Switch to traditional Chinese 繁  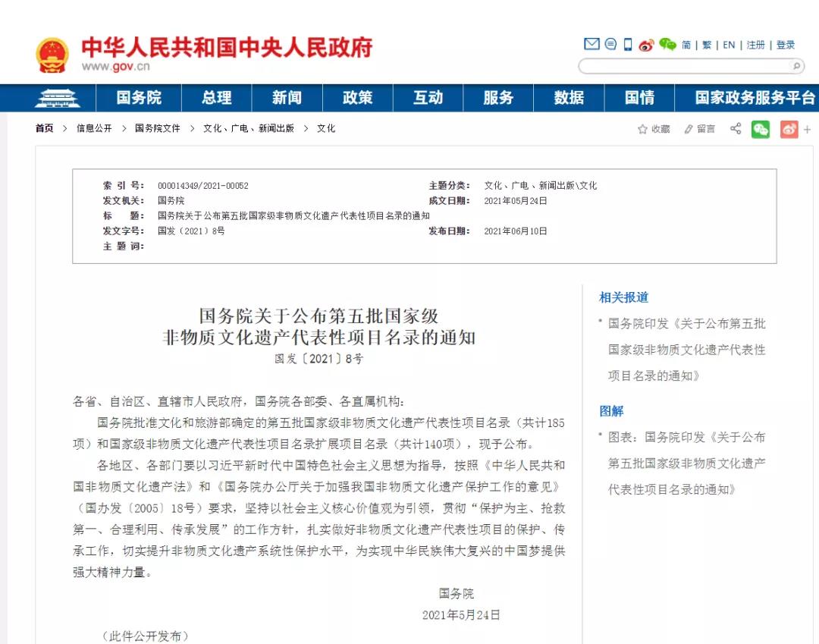click(x=707, y=45)
